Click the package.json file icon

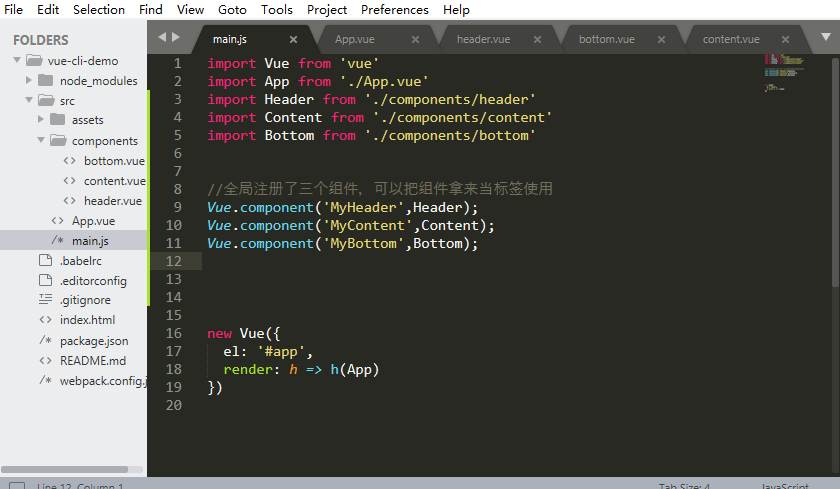click(46, 340)
